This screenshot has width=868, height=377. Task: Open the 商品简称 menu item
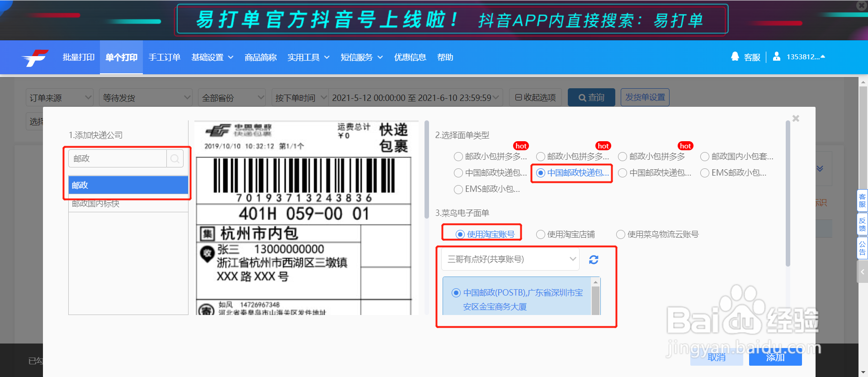coord(260,57)
